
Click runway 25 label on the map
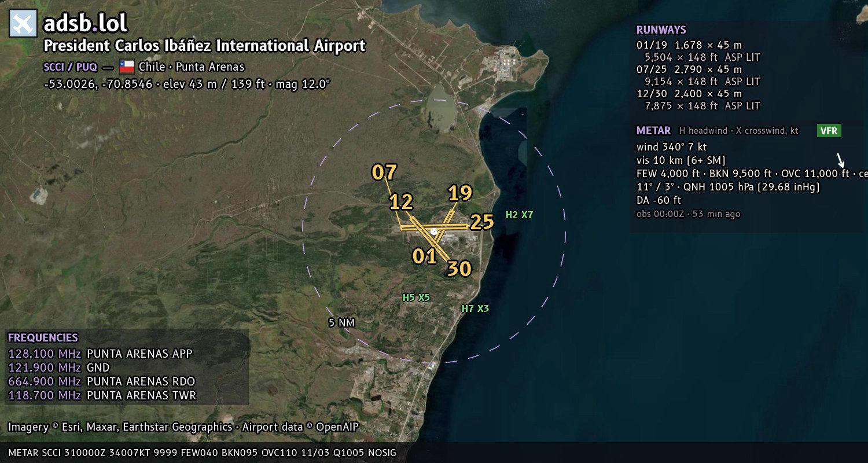pos(481,222)
